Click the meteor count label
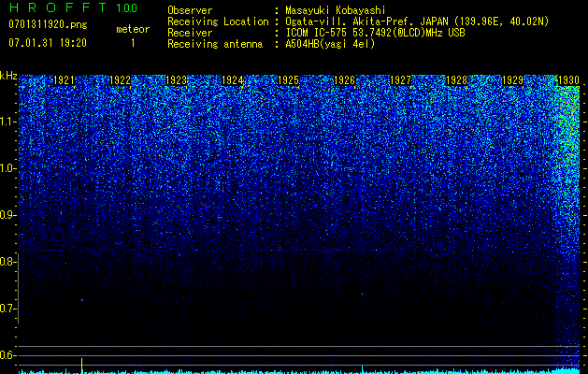Screen dimensions: 588x374 [133, 29]
